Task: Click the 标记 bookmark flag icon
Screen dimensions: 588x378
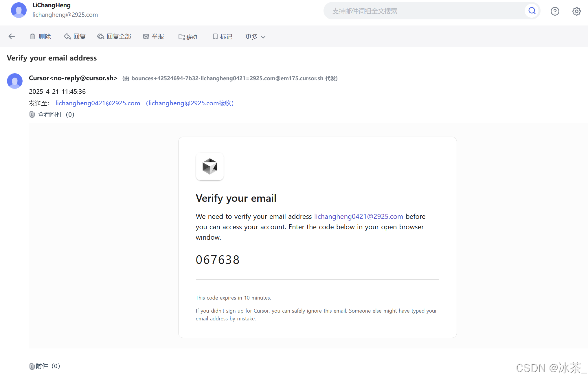Action: tap(215, 36)
